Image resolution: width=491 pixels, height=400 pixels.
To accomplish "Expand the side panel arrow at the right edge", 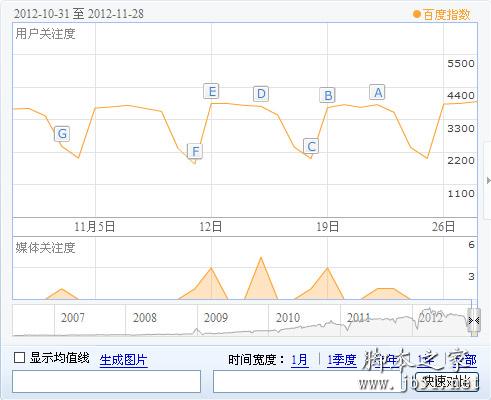I will pyautogui.click(x=488, y=180).
